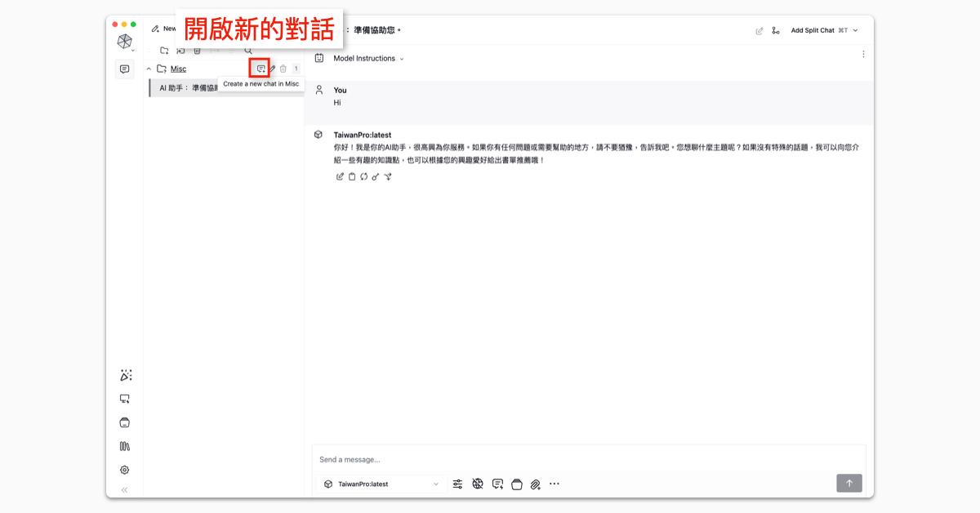Regenerate the TaiwanPro:latest response
The image size is (980, 513).
tap(363, 176)
